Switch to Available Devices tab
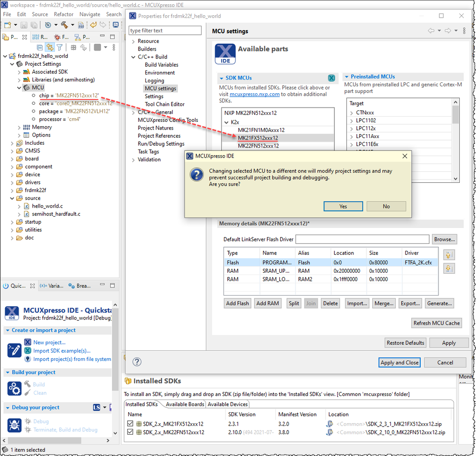This screenshot has height=456, width=476. (x=228, y=404)
